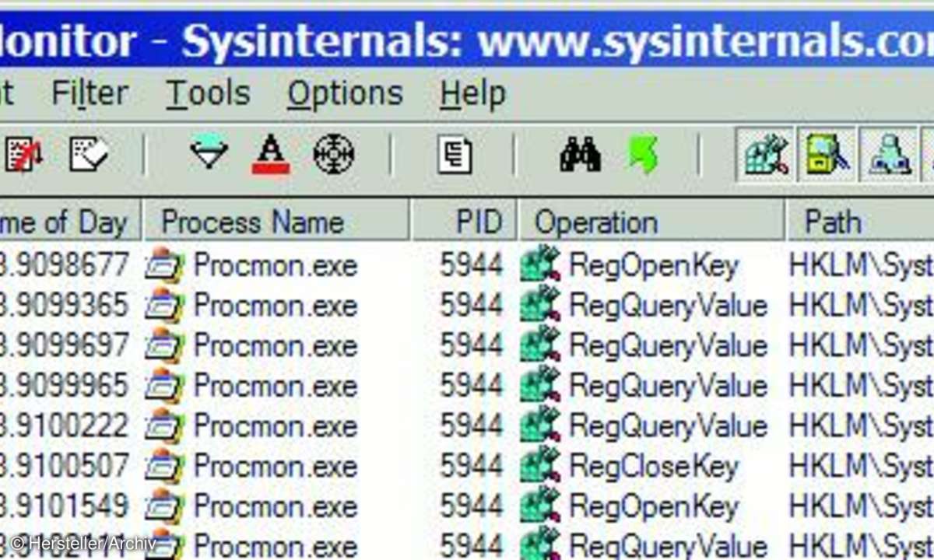The width and height of the screenshot is (934, 560).
Task: Click the Procmon.exe icon in the .9101549 row
Action: pyautogui.click(x=166, y=506)
